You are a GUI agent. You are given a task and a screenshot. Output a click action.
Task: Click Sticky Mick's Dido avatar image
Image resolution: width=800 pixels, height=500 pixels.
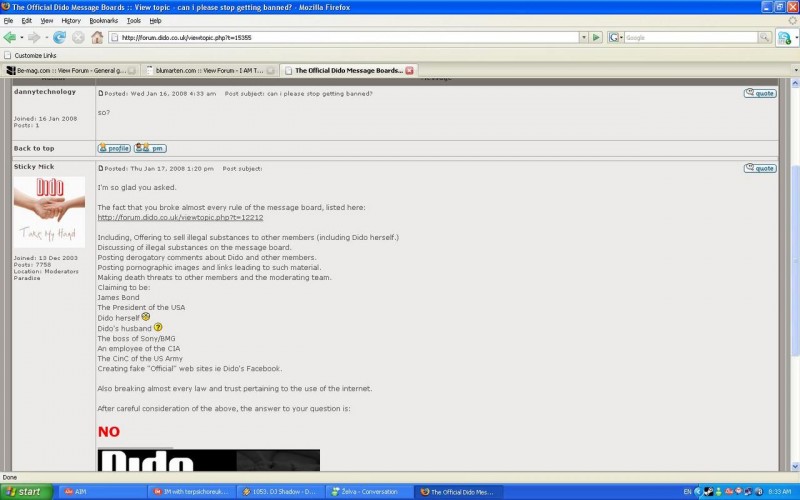[x=49, y=212]
